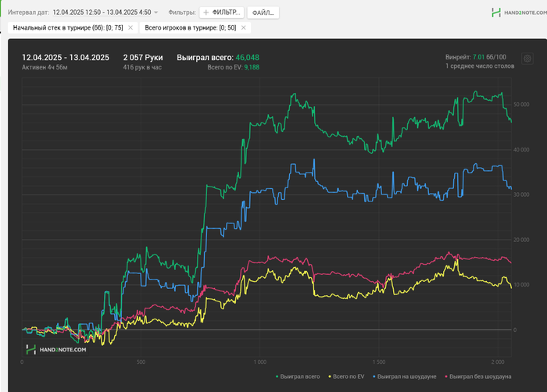547x392 pixels.
Task: Click the 'Всего по EV' value 9,188
Action: click(x=252, y=68)
